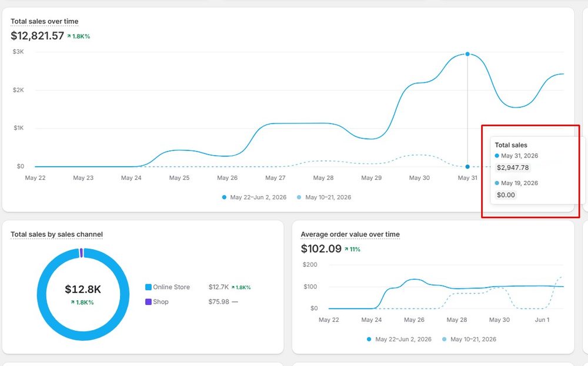Click the Shop purple color swatch
This screenshot has width=588, height=366.
pos(149,302)
